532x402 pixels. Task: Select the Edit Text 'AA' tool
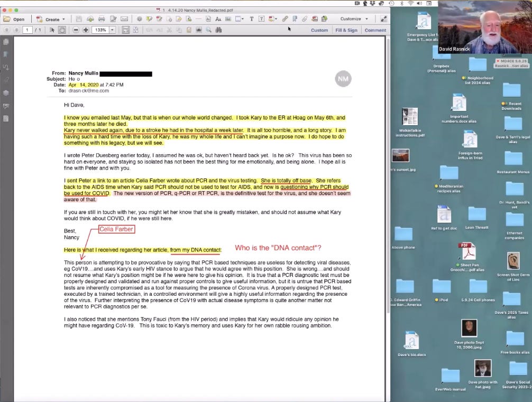point(218,19)
